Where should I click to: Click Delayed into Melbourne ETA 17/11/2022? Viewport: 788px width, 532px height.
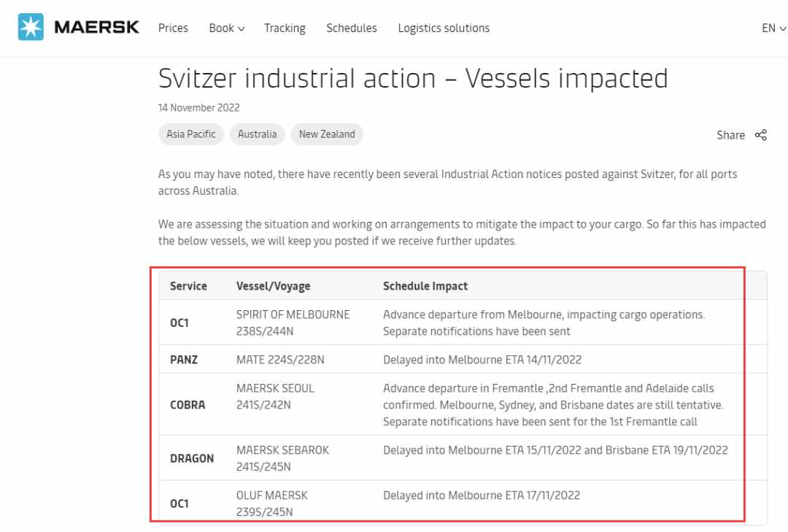[x=482, y=496]
